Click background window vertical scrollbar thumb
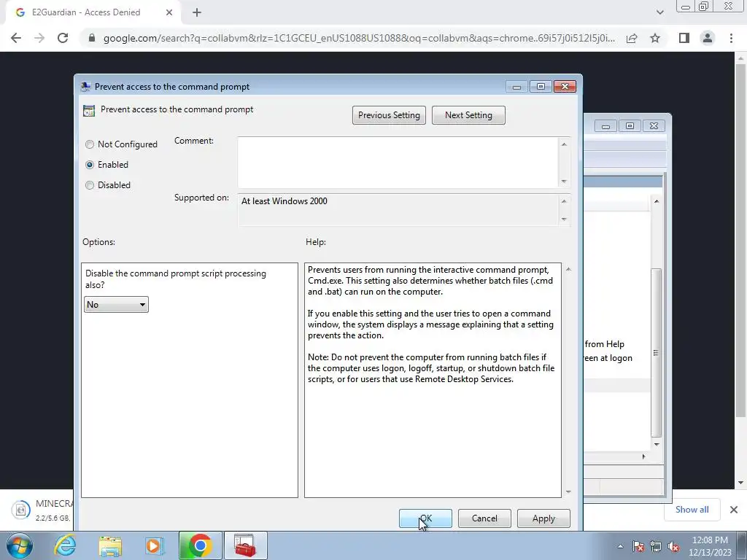Screen dimensions: 747x560 657,352
